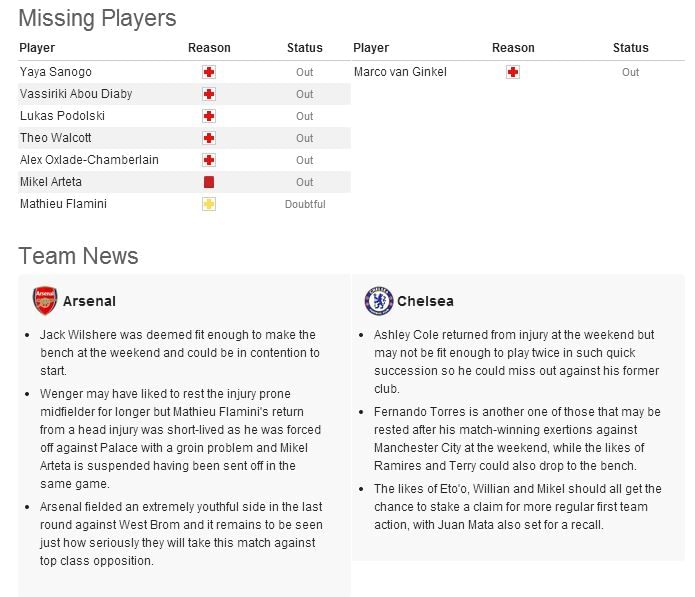
Task: Click Yaya Sanogo's red cross injury icon
Action: click(209, 72)
